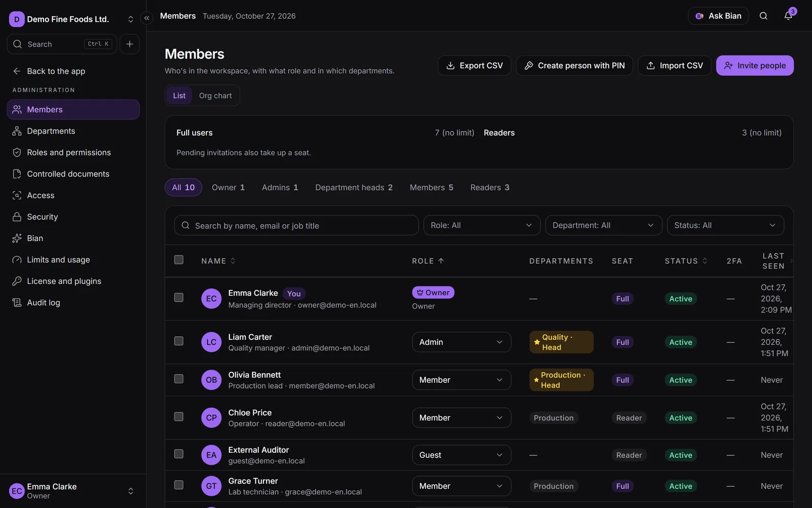Collapse the sidebar with the double-chevron icon
The height and width of the screenshot is (508, 812).
[147, 18]
